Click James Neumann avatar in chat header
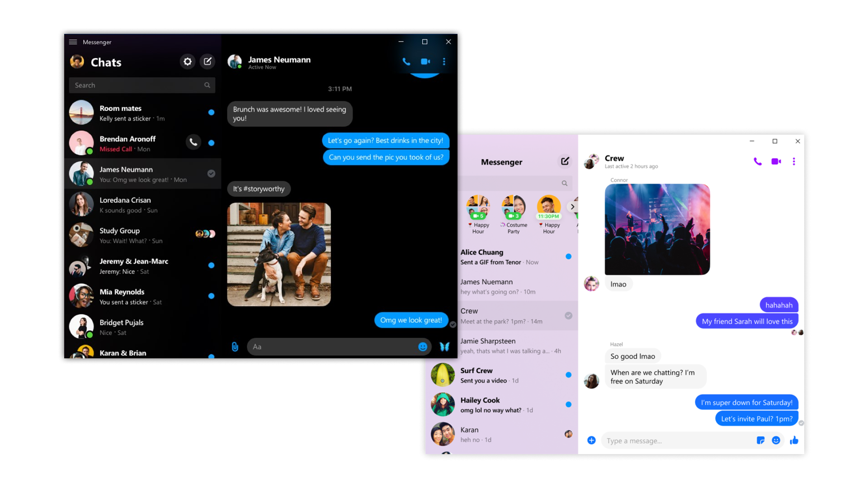The height and width of the screenshot is (488, 868). click(x=235, y=62)
